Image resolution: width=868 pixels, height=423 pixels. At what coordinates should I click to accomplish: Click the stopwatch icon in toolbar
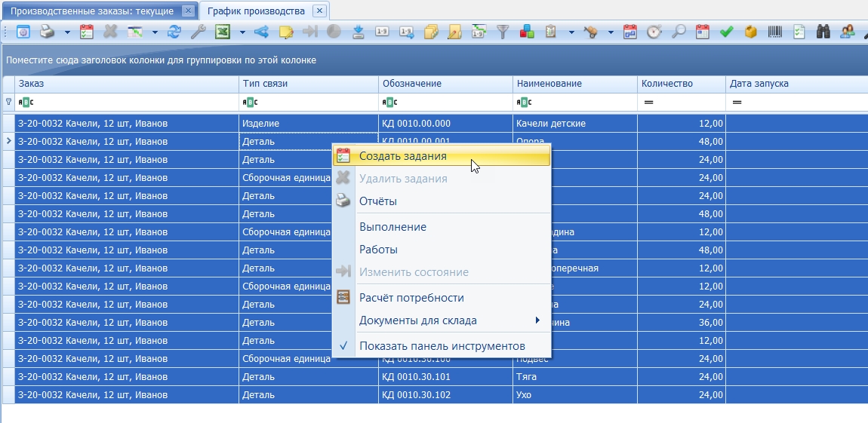coord(654,32)
